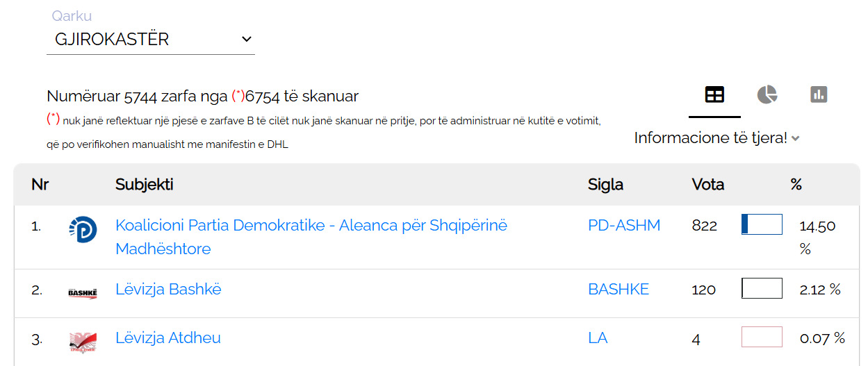
Task: Click the LA sigla link
Action: click(x=598, y=338)
